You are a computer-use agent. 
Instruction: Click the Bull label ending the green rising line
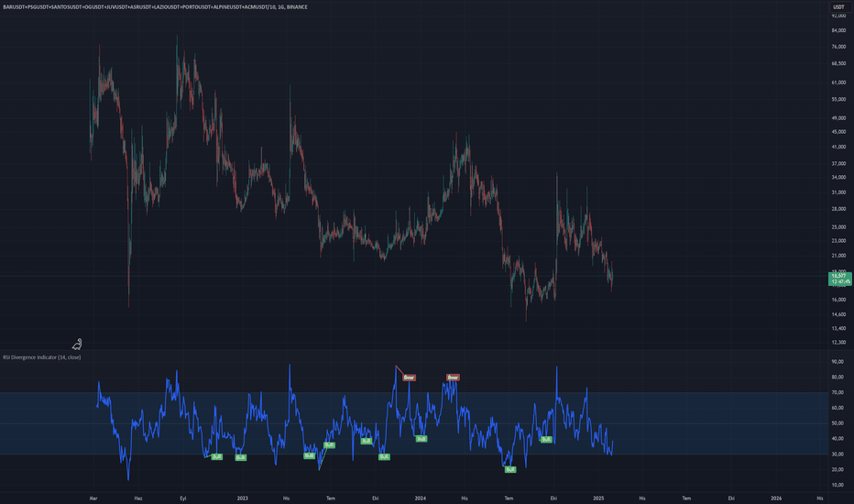coord(329,445)
